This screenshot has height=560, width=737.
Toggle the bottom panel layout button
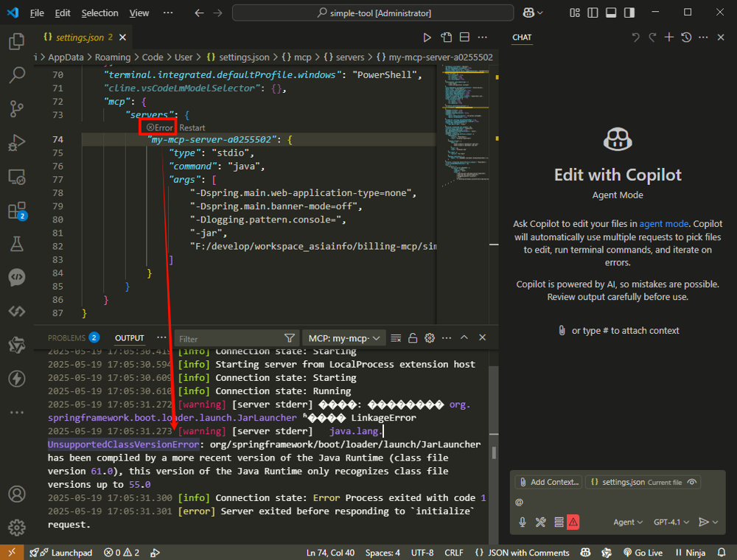611,13
